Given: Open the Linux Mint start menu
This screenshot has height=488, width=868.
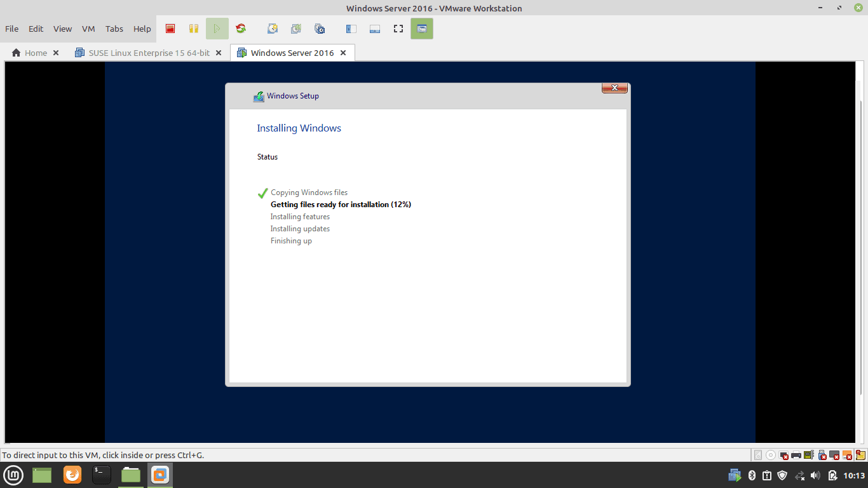Looking at the screenshot, I should [14, 475].
